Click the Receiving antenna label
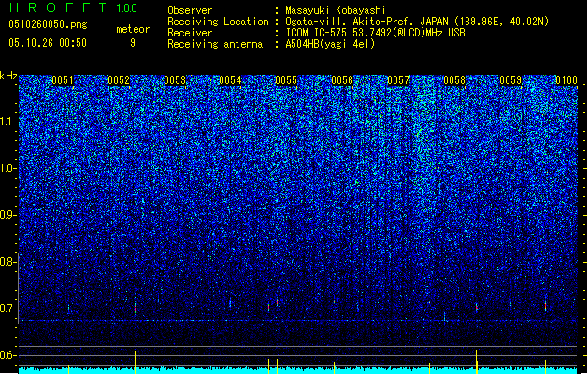 pyautogui.click(x=215, y=44)
